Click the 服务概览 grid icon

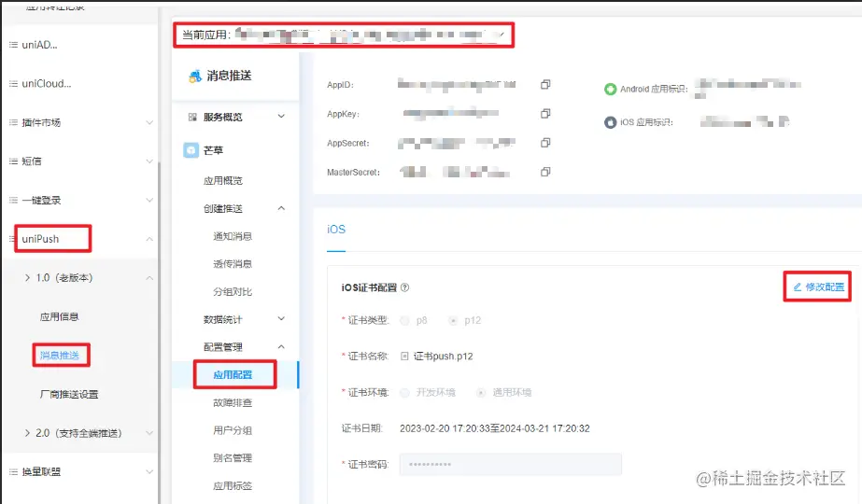pos(192,117)
